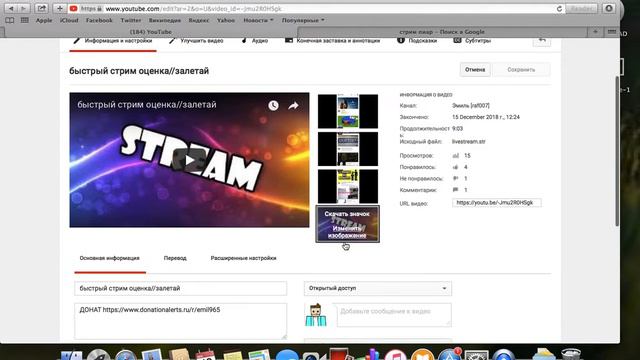Reload page with refresh icon
The height and width of the screenshot is (360, 640).
(559, 9)
